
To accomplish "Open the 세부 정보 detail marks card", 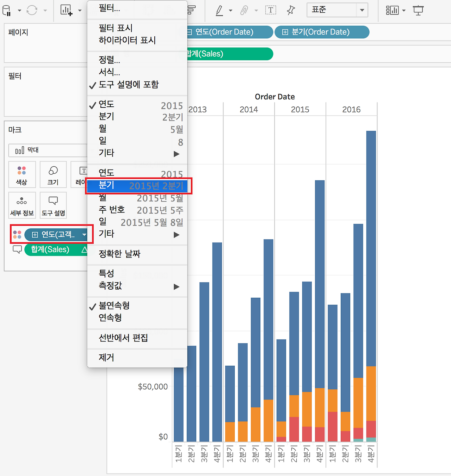I will point(22,205).
